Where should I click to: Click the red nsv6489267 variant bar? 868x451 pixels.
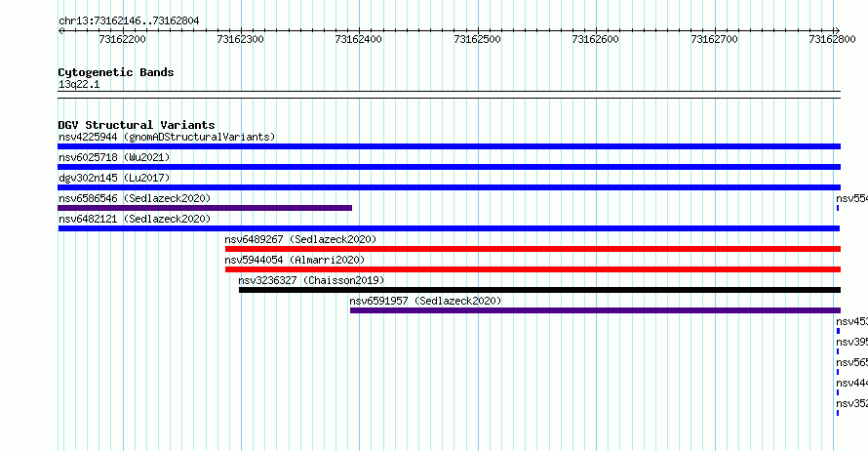[x=533, y=249]
